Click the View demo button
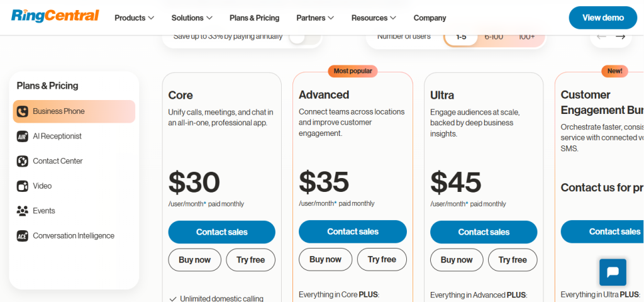644x302 pixels. pyautogui.click(x=602, y=18)
